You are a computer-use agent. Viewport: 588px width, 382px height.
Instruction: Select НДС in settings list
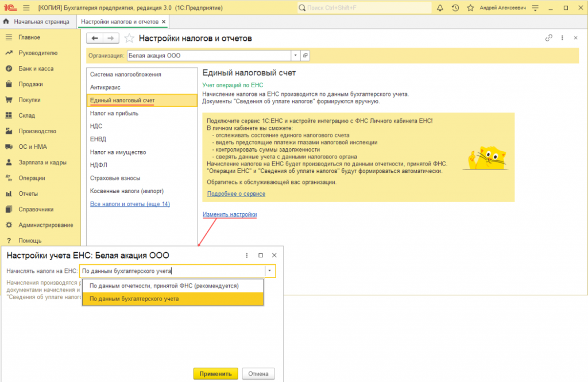pyautogui.click(x=142, y=126)
